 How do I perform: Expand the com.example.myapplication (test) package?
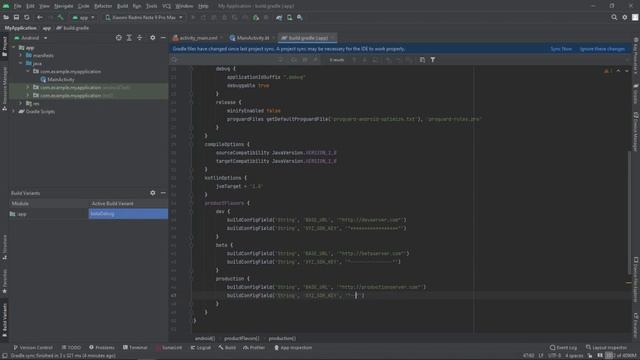pos(28,96)
